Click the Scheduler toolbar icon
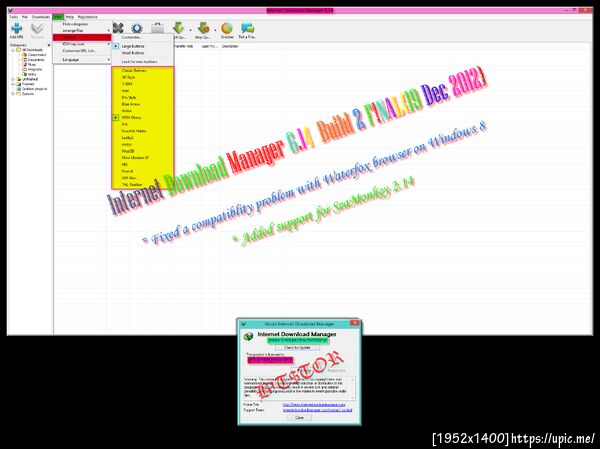600x449 pixels. (x=157, y=28)
